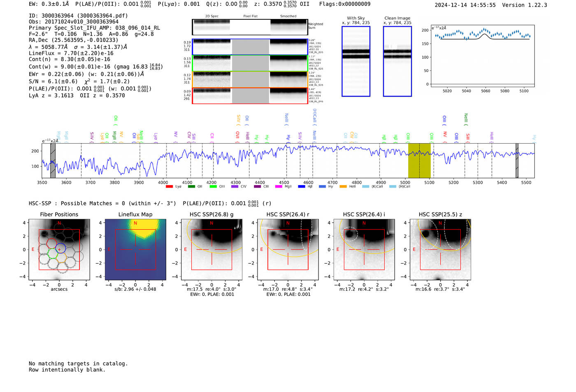Click the dark green OII legend swatch
This screenshot has height=392, width=576.
[191, 187]
